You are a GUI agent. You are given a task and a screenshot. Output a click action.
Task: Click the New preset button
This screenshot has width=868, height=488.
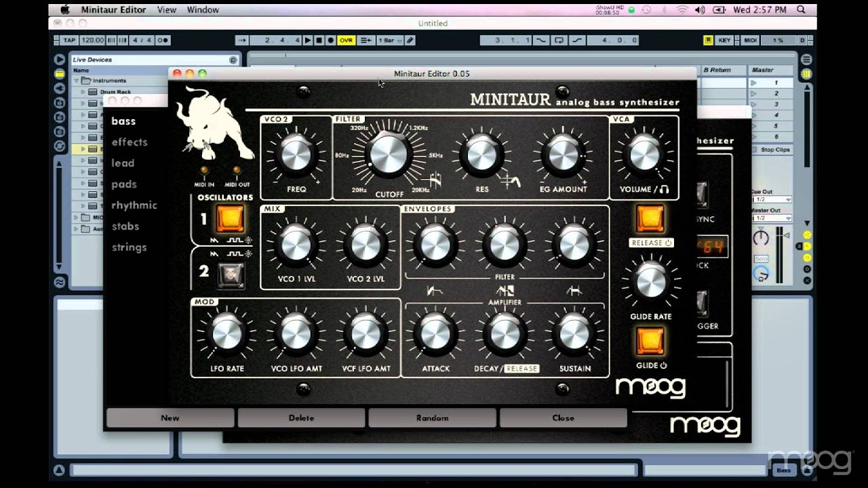(x=170, y=418)
